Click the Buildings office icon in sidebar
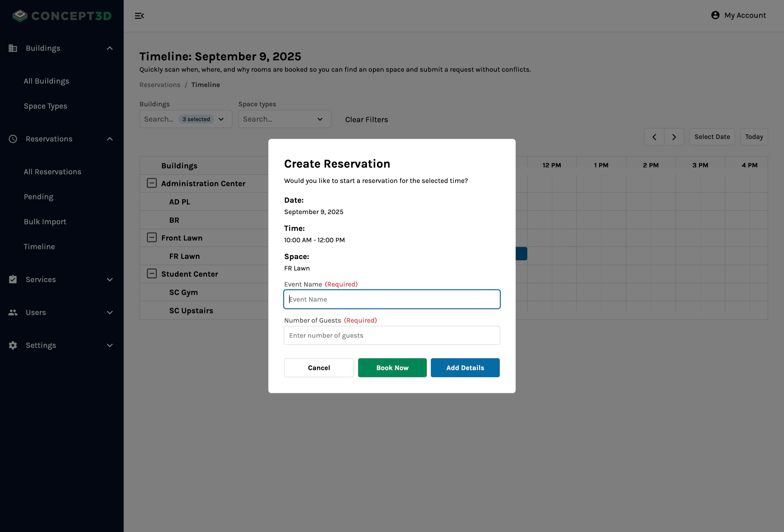784x532 pixels. [13, 48]
